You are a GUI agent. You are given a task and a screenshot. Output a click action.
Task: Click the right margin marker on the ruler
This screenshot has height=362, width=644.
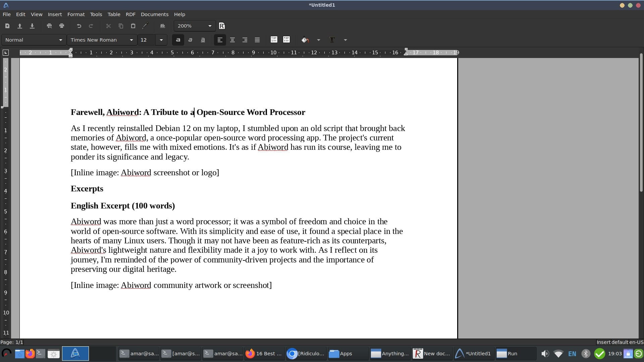coord(406,53)
